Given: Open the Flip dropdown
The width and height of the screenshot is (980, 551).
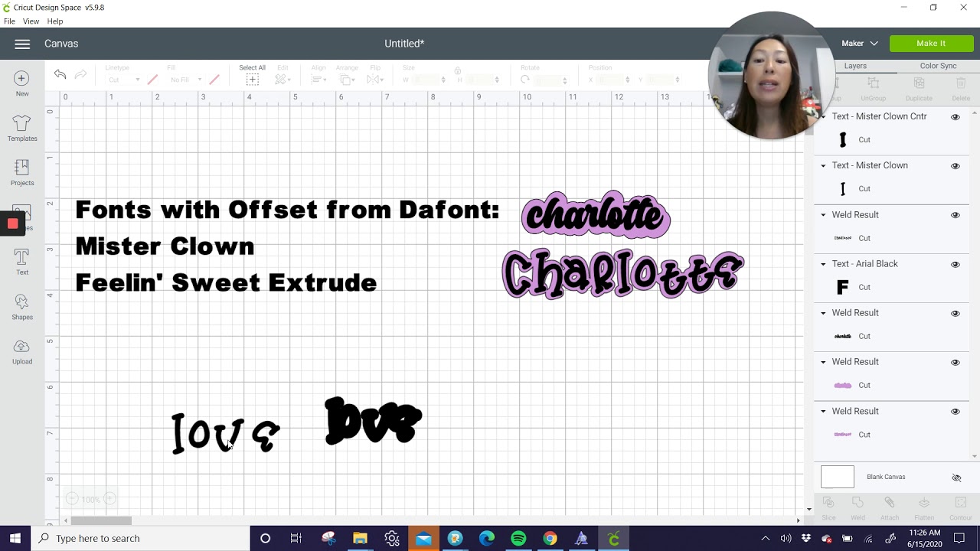Looking at the screenshot, I should click(x=376, y=80).
